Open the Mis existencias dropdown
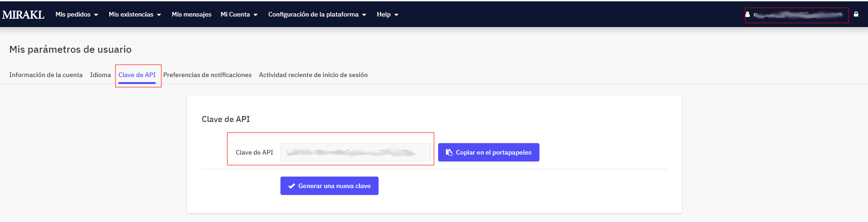Screen dimensions: 868x222 pyautogui.click(x=135, y=15)
